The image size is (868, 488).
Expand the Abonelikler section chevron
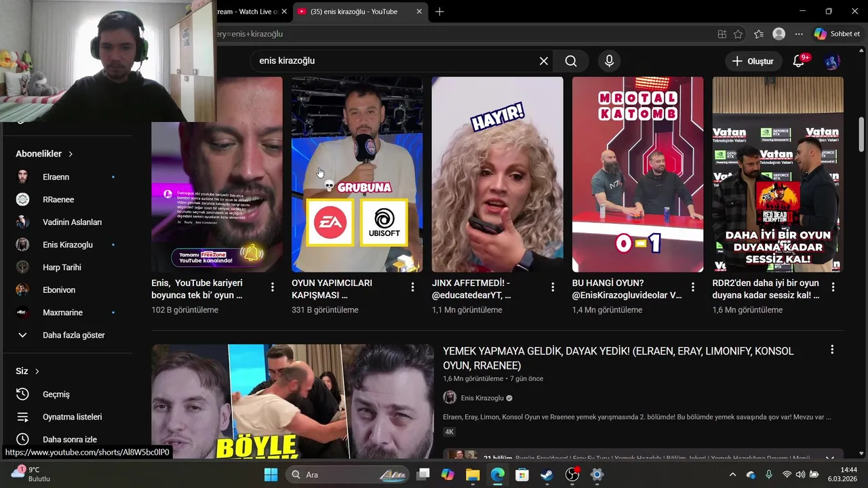[x=71, y=154]
